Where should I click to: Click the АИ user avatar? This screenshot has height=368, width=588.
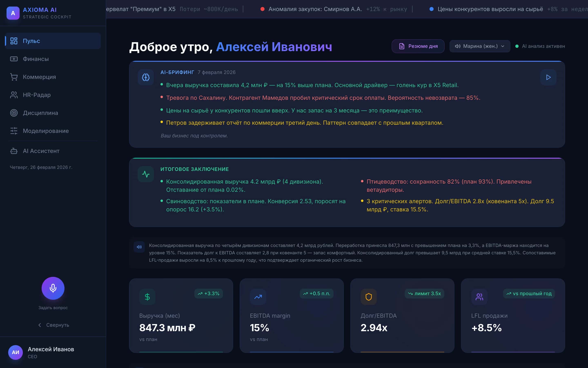pyautogui.click(x=16, y=352)
